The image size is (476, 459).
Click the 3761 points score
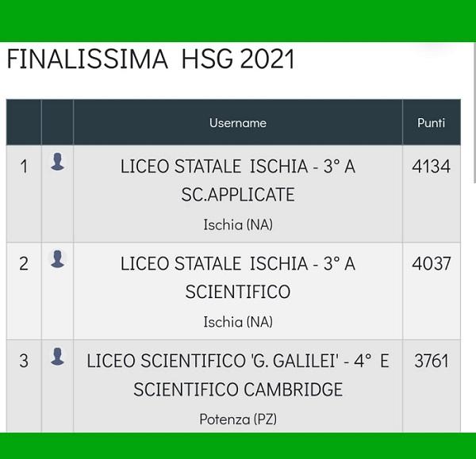click(431, 361)
